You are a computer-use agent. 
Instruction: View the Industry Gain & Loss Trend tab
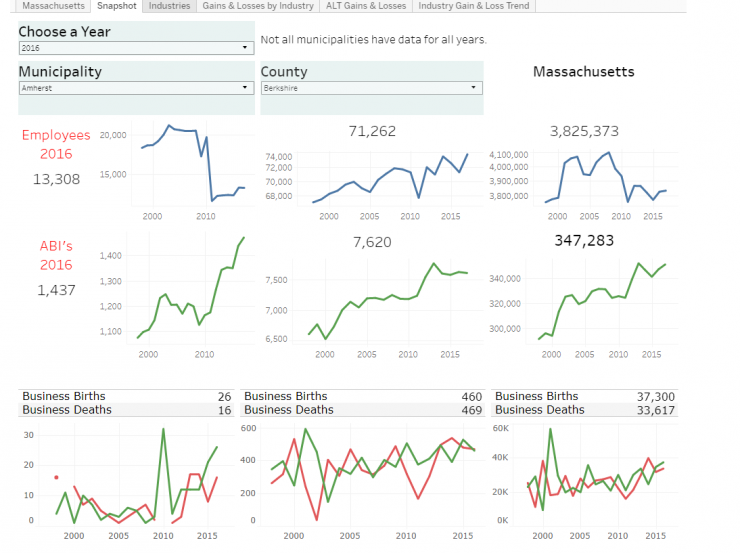click(474, 6)
